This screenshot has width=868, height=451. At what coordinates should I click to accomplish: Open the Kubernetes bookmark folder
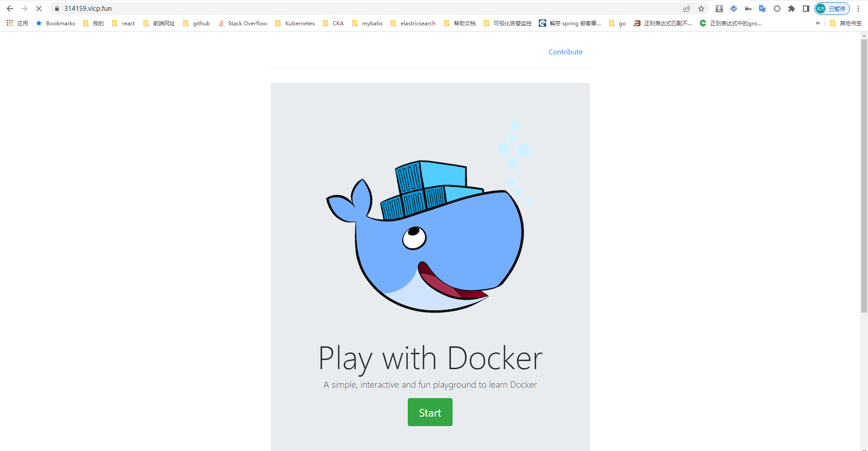(295, 23)
